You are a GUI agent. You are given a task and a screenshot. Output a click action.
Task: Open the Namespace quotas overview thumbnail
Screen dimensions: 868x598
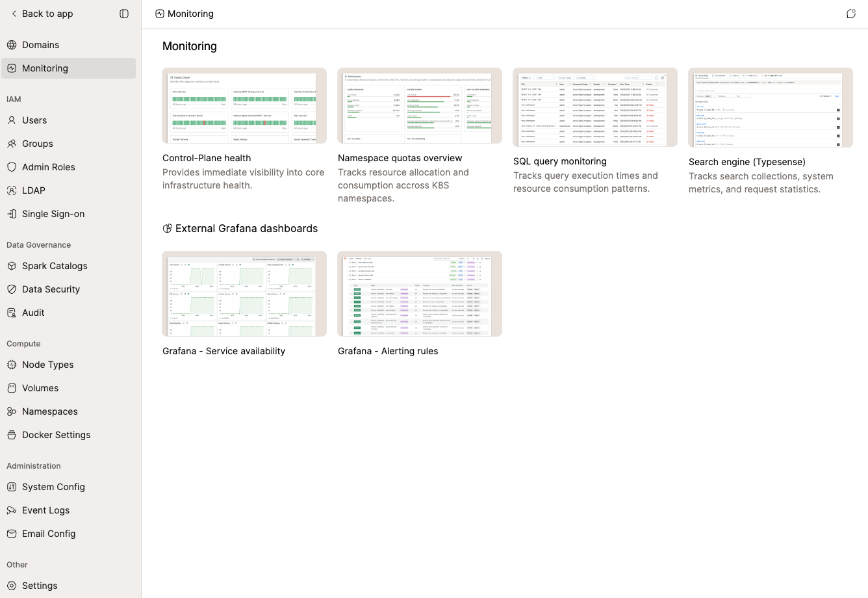click(x=420, y=105)
